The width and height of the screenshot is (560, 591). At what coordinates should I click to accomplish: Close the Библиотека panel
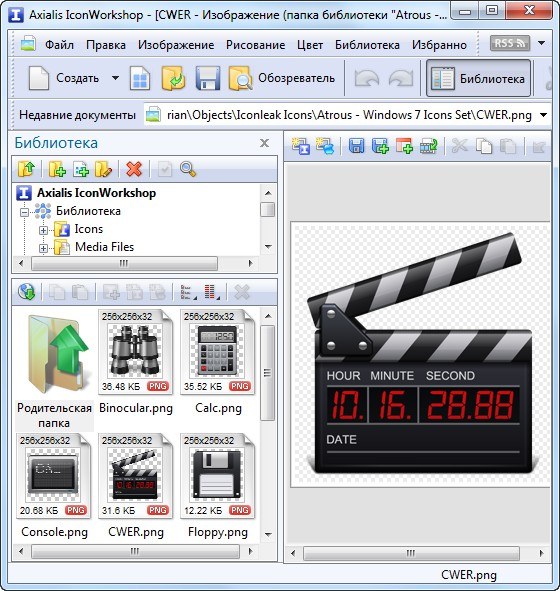(265, 143)
